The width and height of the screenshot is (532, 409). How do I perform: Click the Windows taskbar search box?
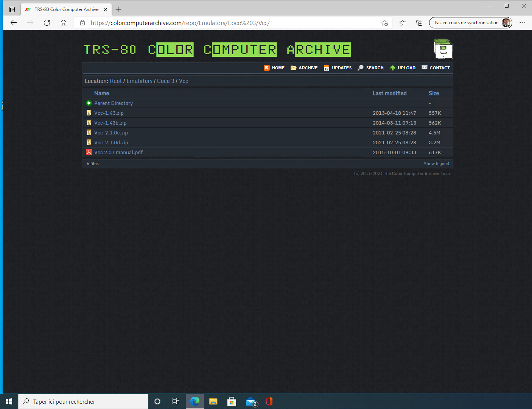83,401
